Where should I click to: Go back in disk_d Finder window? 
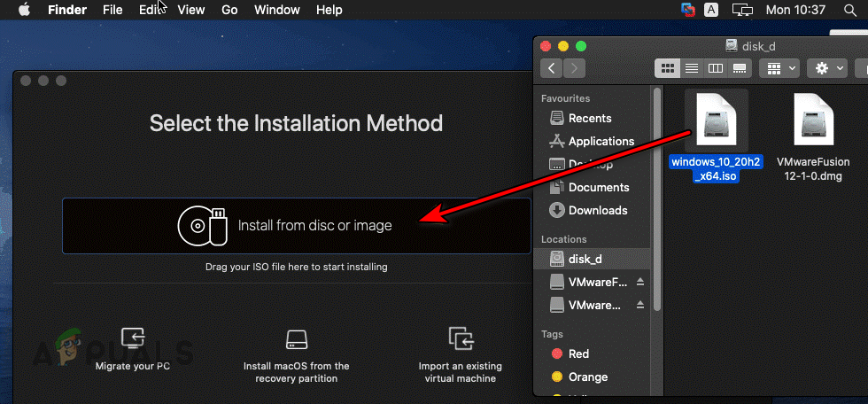(x=551, y=68)
